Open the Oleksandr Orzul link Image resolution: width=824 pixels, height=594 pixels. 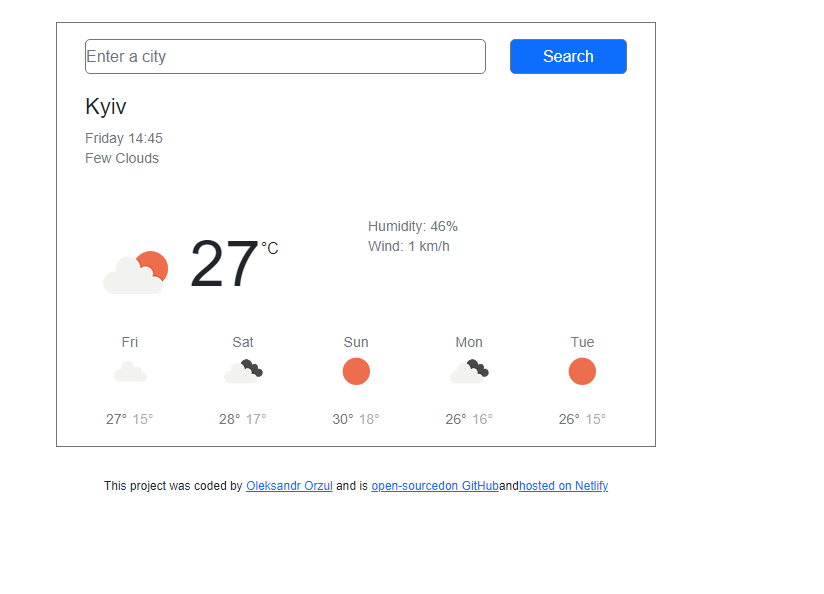pos(289,486)
